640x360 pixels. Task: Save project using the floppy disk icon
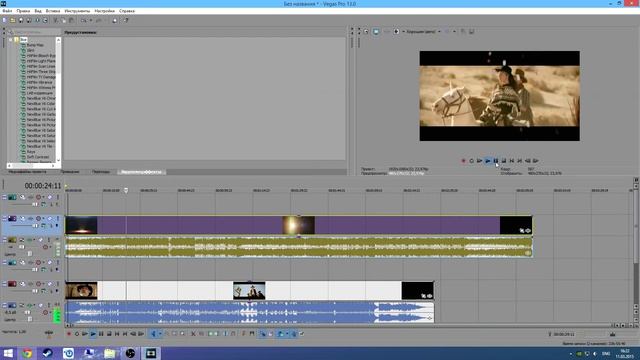pos(21,20)
